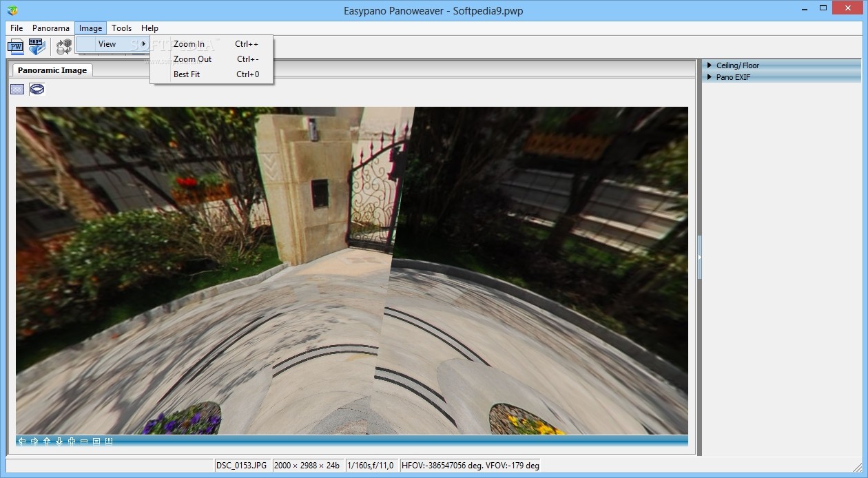Zoom in using the plus viewer icon
The width and height of the screenshot is (868, 478).
(x=72, y=441)
